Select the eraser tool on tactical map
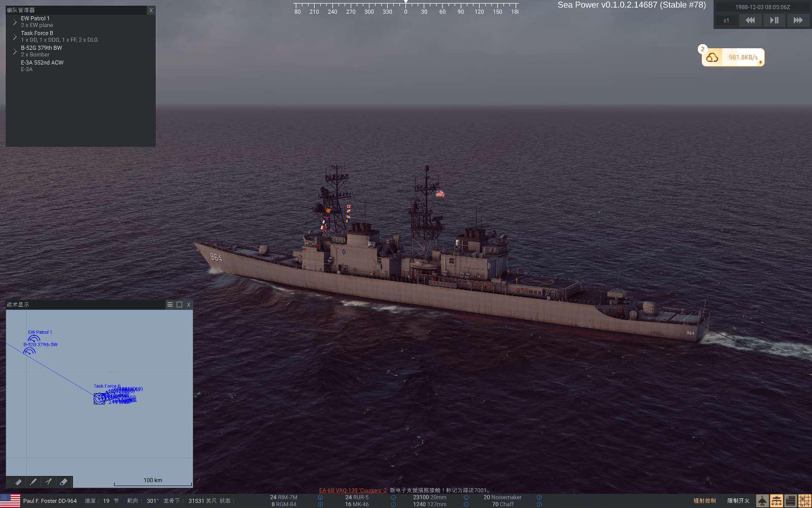Viewport: 812px width, 508px height. pos(64,482)
